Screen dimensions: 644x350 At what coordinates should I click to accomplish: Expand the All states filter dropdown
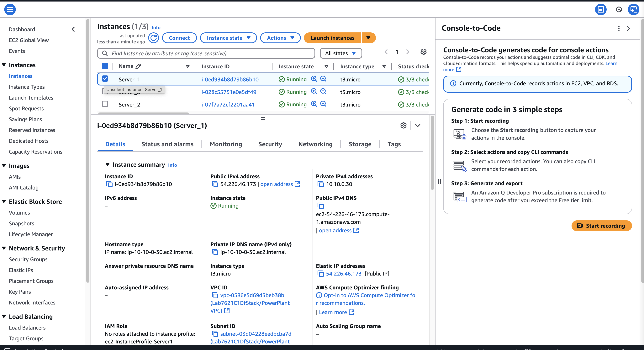click(341, 53)
